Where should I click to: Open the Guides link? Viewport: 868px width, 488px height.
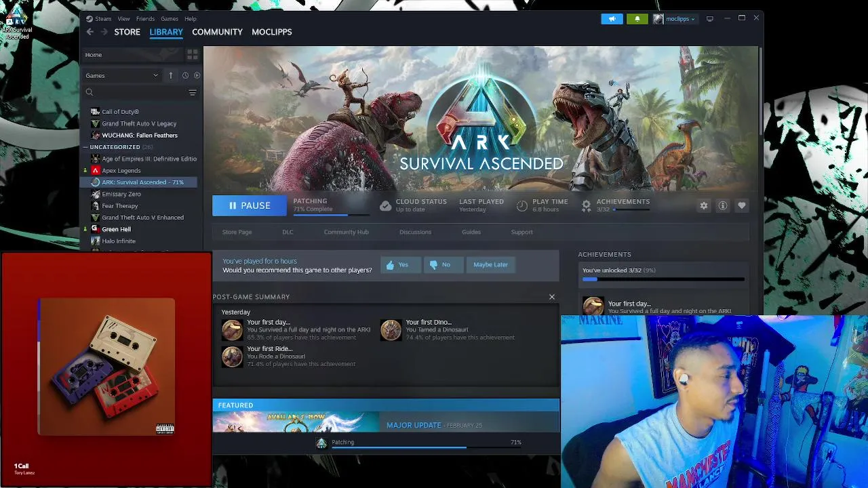click(471, 232)
